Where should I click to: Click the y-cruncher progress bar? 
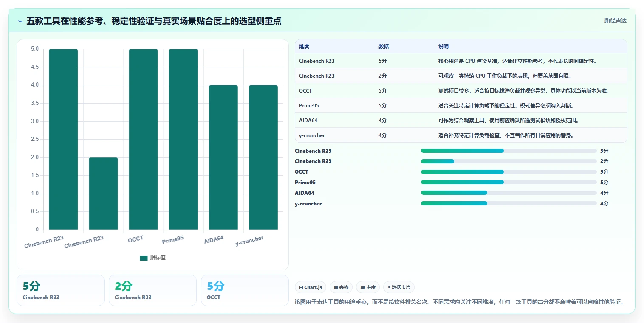(509, 204)
